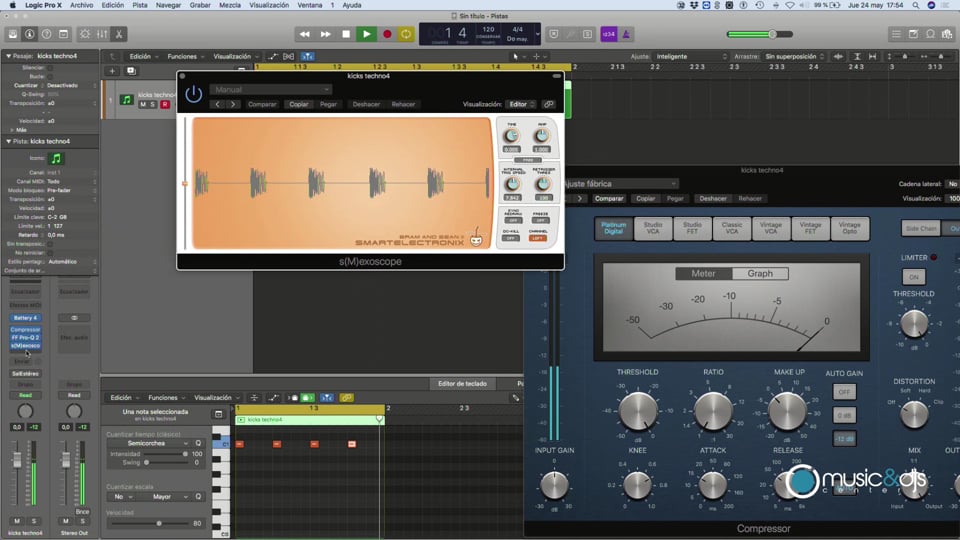Click the kicks techno4 track music note icon
960x540 pixels.
pyautogui.click(x=127, y=100)
